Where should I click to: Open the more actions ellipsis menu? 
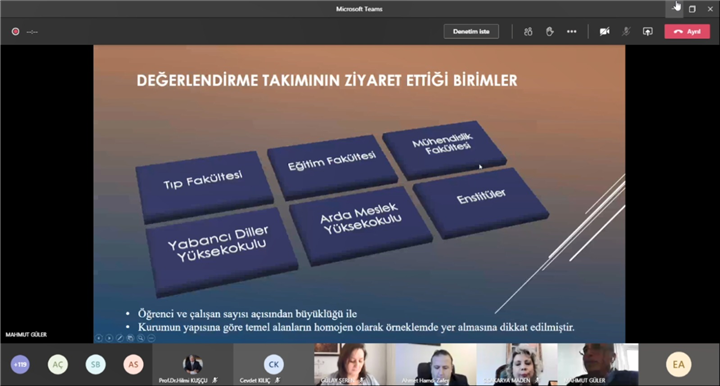572,32
